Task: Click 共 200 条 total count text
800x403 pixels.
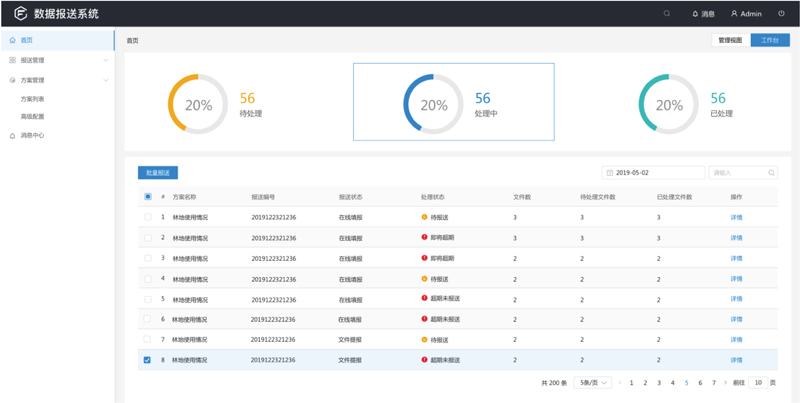Action: 554,383
